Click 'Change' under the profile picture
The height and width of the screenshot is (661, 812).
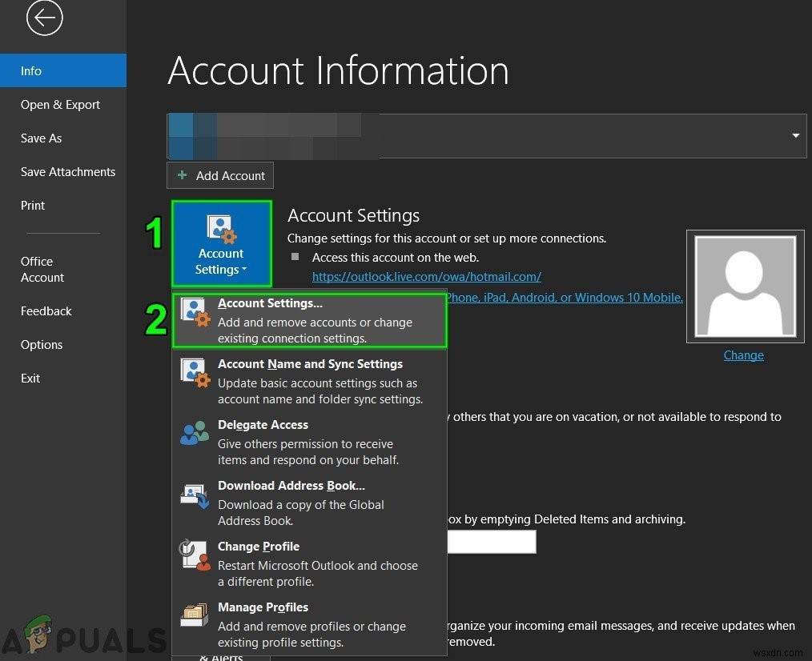[x=743, y=355]
